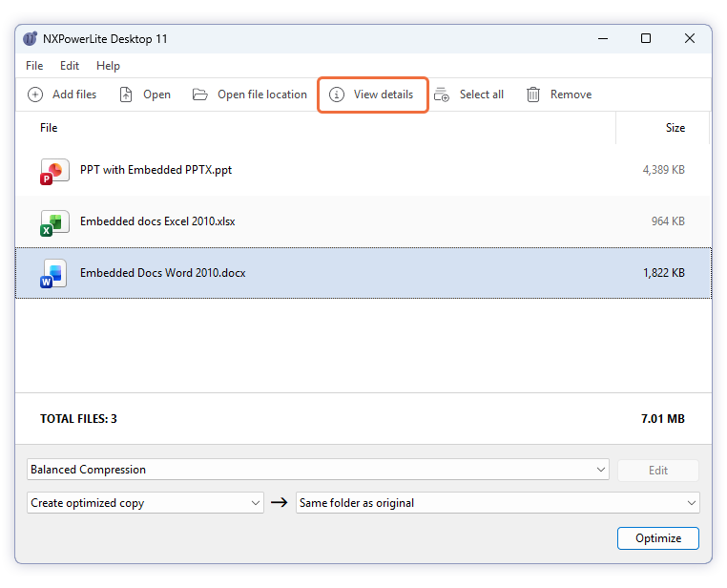Image resolution: width=727 pixels, height=588 pixels.
Task: Select Embedded docs Excel 2010.xlsx file name
Action: pyautogui.click(x=157, y=221)
